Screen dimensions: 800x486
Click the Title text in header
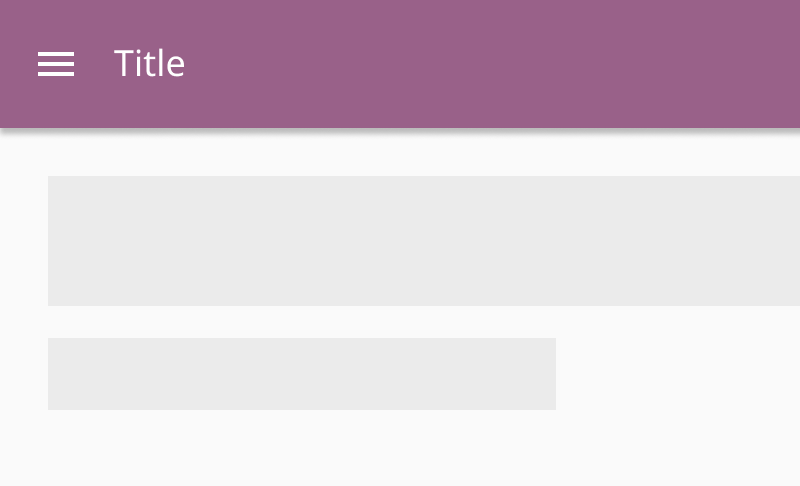coord(149,64)
